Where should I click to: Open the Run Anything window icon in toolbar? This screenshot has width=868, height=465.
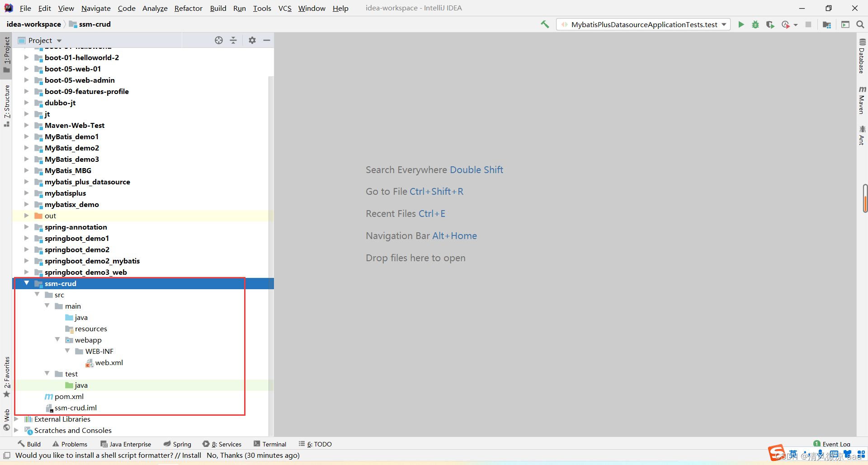845,24
